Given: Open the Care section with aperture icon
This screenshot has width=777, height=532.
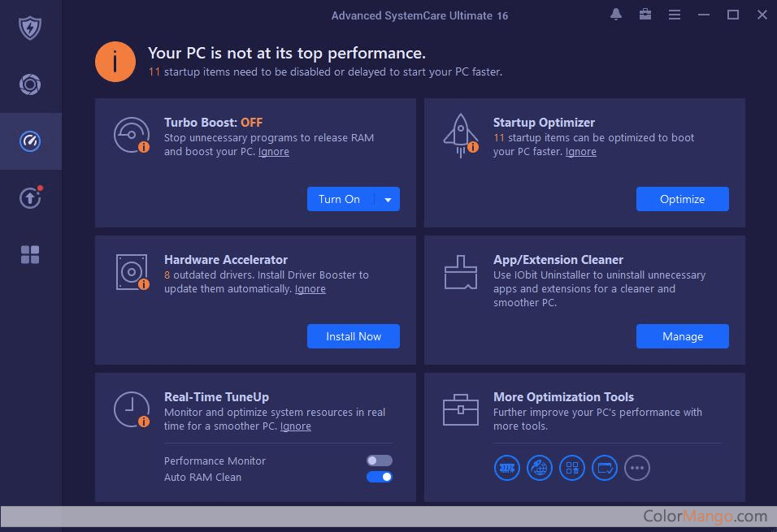Looking at the screenshot, I should pos(30,84).
